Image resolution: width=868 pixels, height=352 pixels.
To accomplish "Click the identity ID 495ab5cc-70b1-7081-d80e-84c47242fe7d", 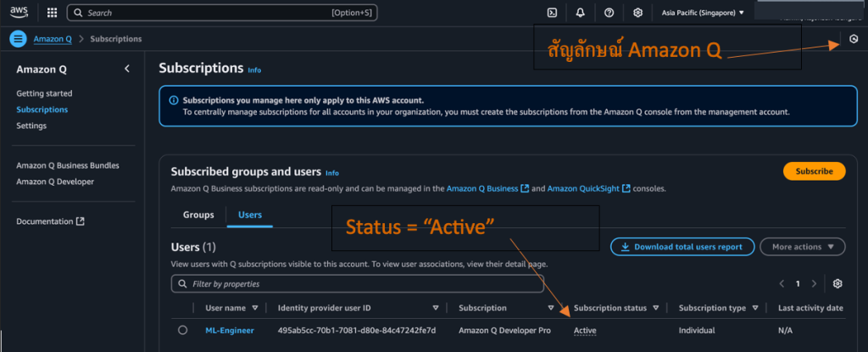I will coord(357,331).
